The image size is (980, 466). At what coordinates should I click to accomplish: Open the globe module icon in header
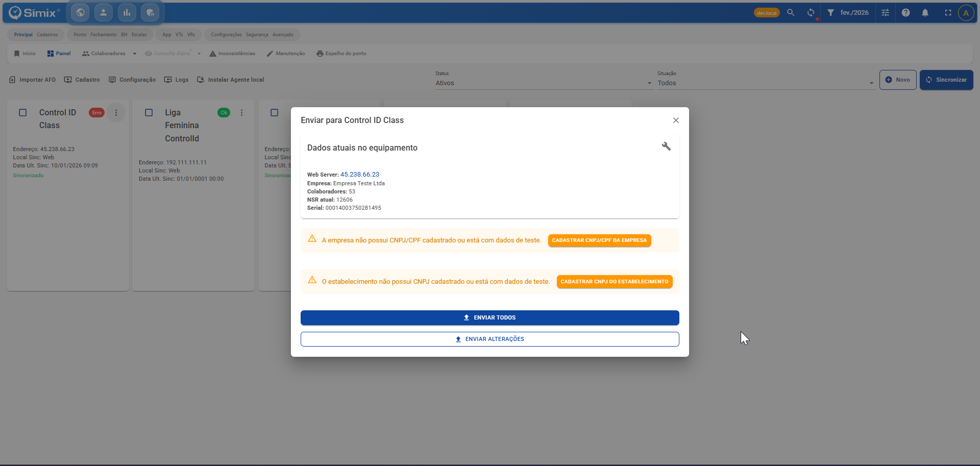click(x=80, y=13)
